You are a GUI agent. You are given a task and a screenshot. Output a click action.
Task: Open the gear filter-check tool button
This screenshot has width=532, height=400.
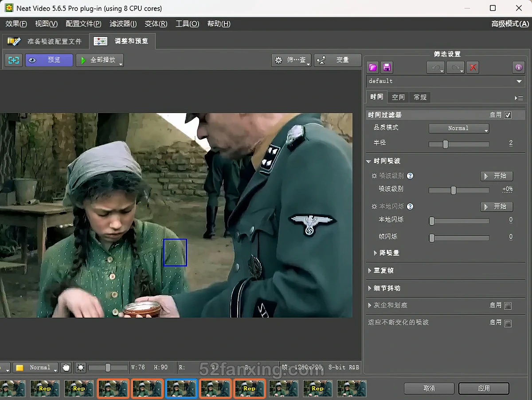pos(291,60)
